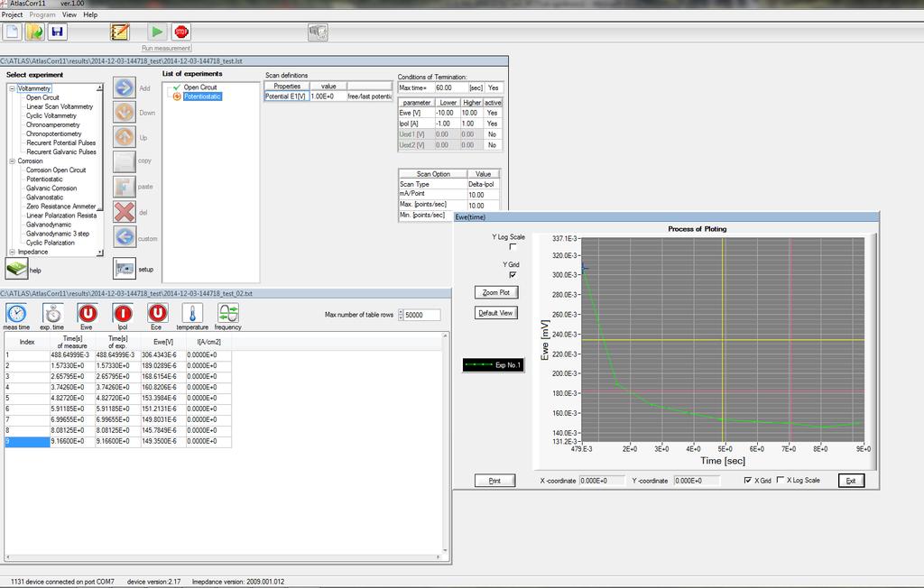Select Galvanic Corrosion tree item
The image size is (924, 588).
point(51,188)
